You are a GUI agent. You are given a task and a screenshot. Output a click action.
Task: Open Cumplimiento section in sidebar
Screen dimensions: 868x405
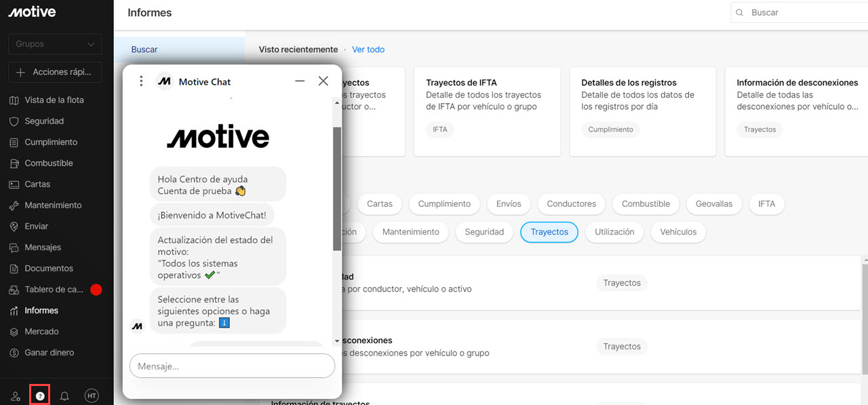51,142
